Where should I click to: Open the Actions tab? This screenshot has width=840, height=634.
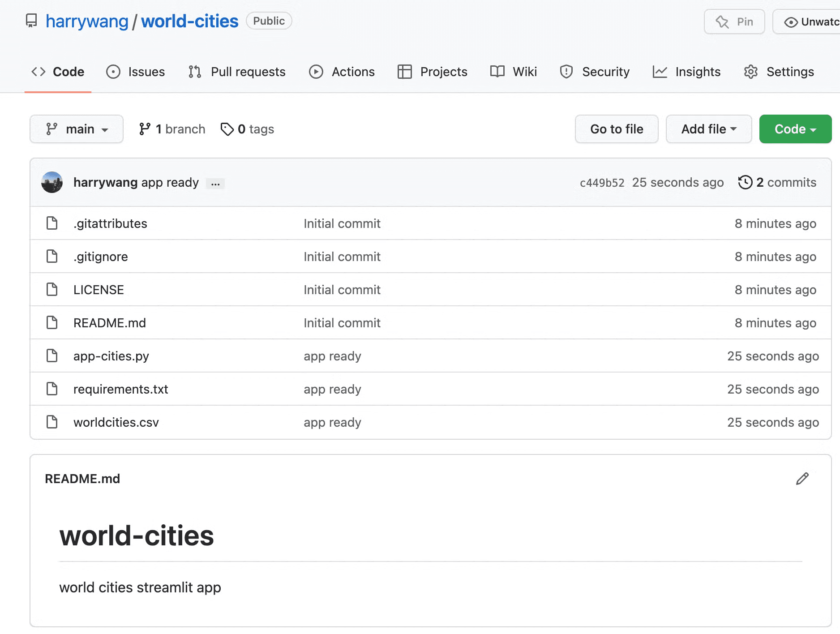point(342,72)
